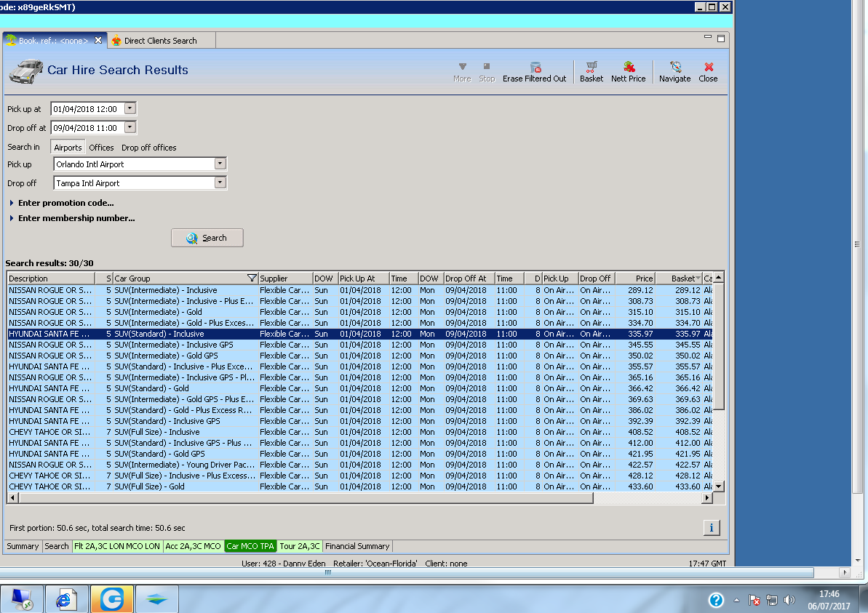Select the Offices search tab
The width and height of the screenshot is (868, 613).
coord(101,148)
